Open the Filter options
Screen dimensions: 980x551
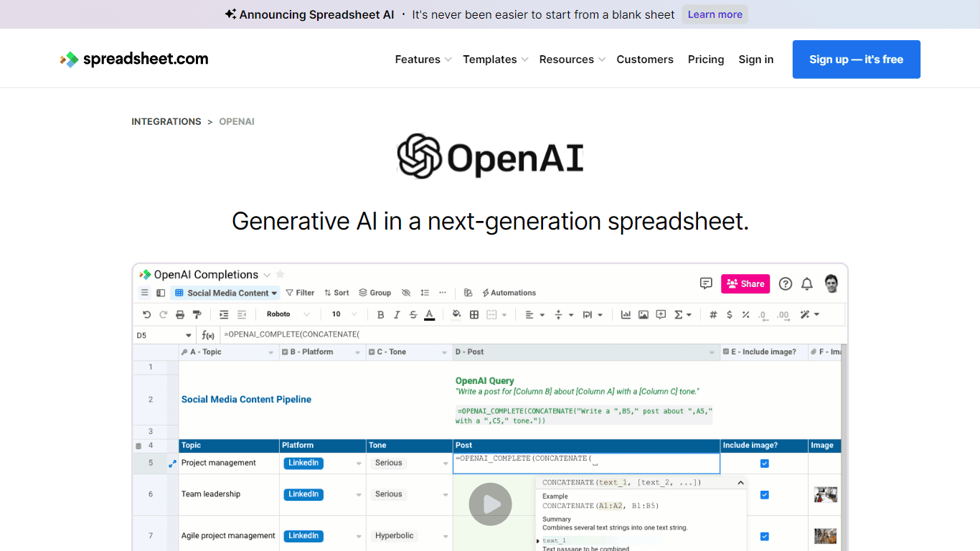coord(300,292)
